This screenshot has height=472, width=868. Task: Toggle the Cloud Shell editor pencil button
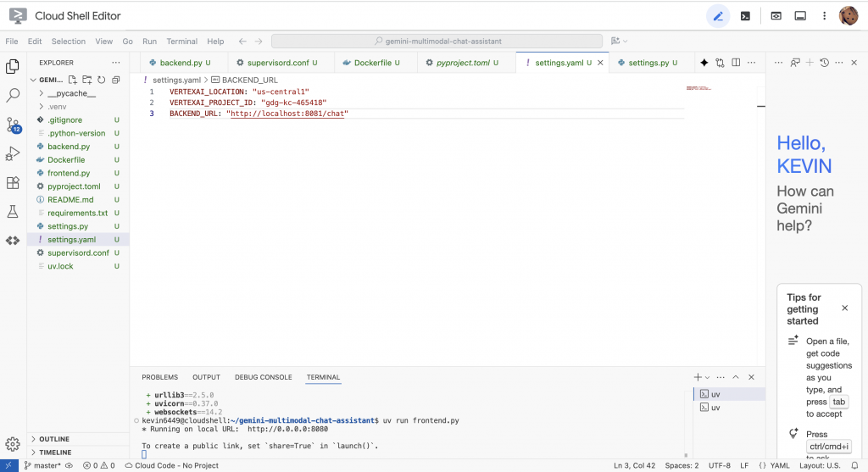click(x=718, y=16)
